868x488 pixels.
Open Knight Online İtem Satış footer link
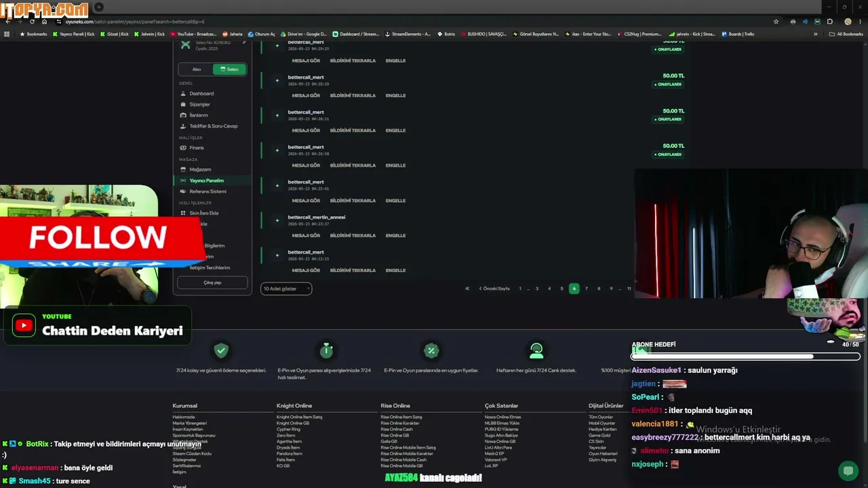point(299,418)
